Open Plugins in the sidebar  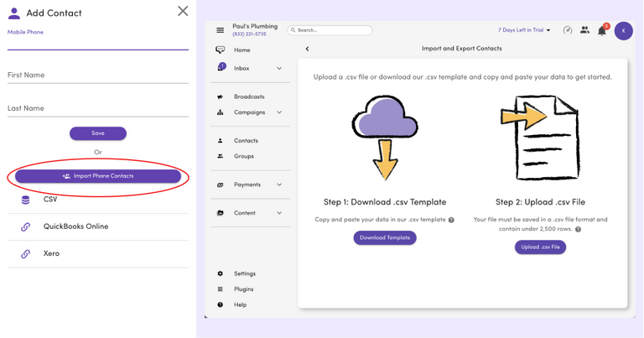(243, 289)
